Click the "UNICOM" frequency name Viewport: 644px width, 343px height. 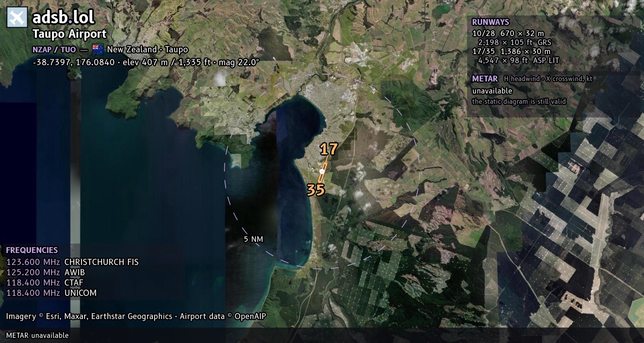pyautogui.click(x=80, y=293)
